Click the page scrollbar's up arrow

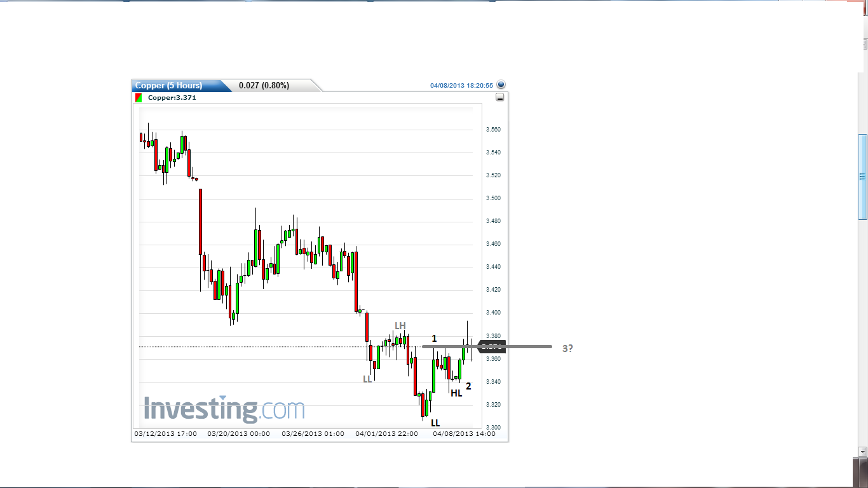(862, 43)
